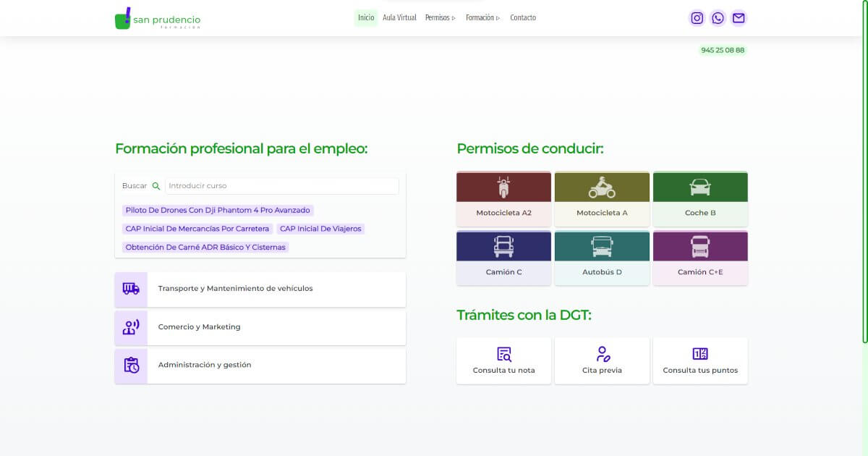Choose the Autobús D permit label
Screen dimensions: 868x456
pos(602,272)
